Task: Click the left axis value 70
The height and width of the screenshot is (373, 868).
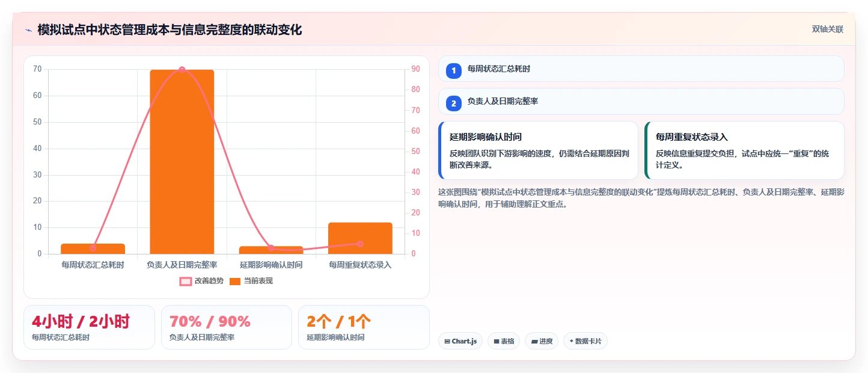Action: tap(38, 69)
